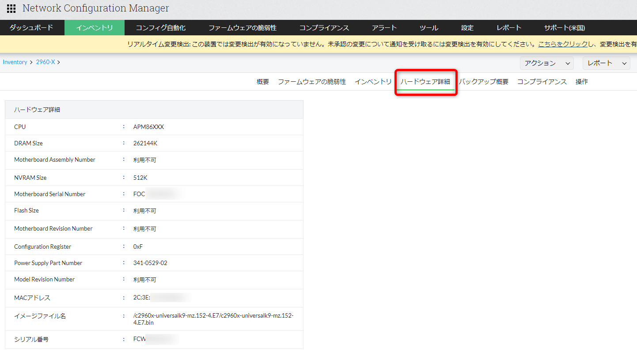Click the DRAM Size value 262144K
This screenshot has height=364, width=637.
pyautogui.click(x=145, y=143)
